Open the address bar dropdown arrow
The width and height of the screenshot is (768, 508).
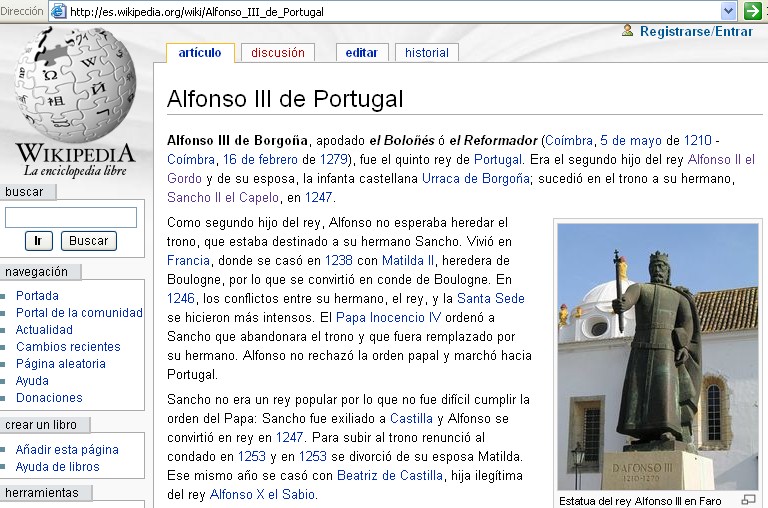(728, 11)
